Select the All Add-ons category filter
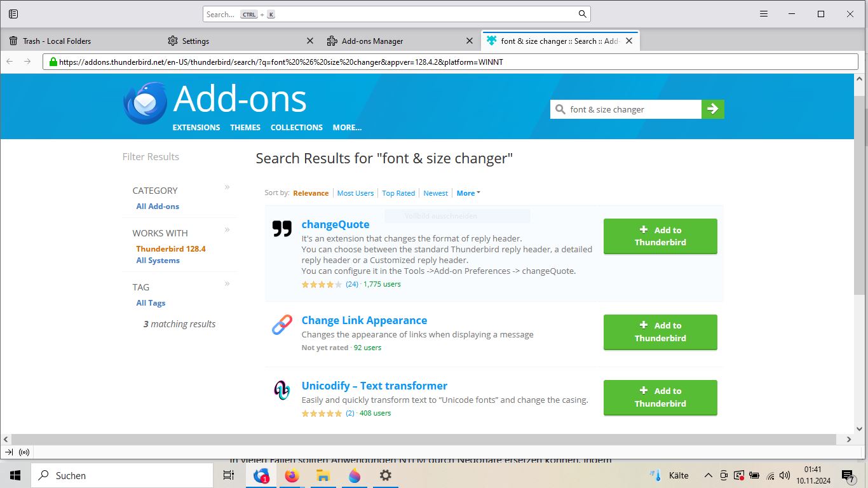This screenshot has height=488, width=868. coord(158,207)
